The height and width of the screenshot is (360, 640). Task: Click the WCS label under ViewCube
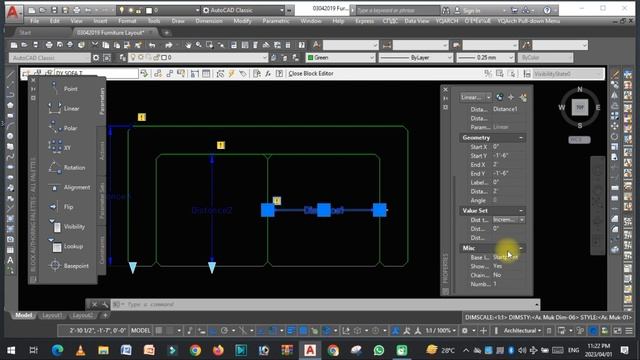tap(579, 140)
